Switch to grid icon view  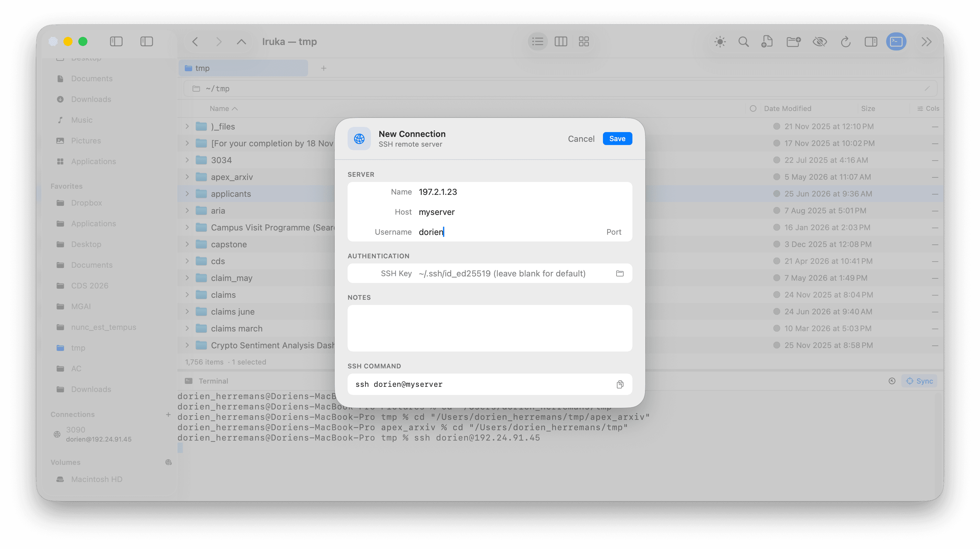584,41
